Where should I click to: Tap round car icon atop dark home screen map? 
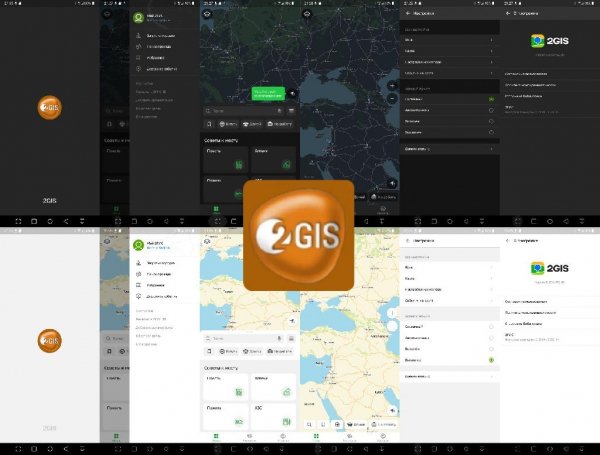click(207, 14)
